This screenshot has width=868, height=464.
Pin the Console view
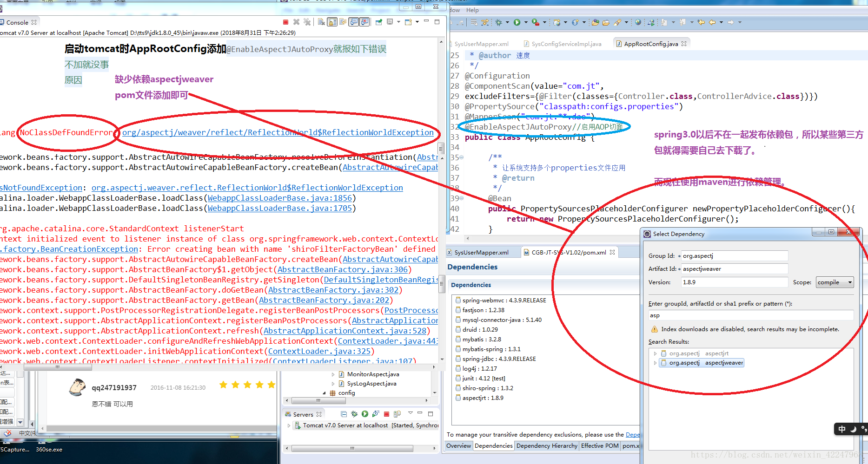tap(378, 22)
